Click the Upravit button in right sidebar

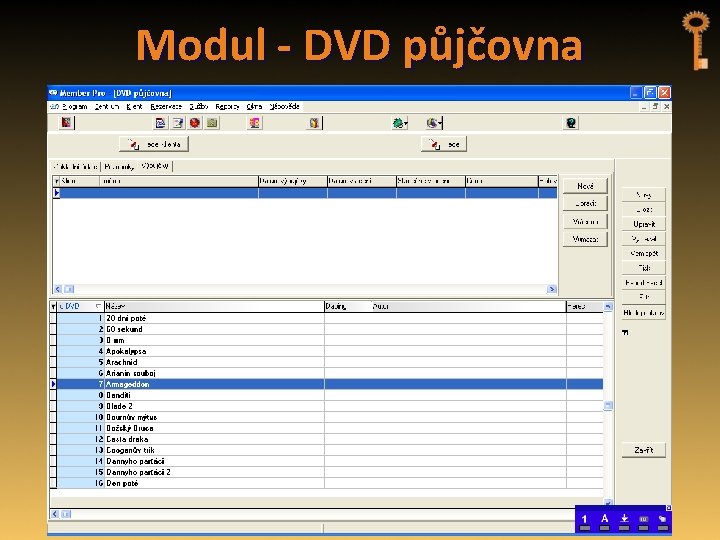click(644, 224)
